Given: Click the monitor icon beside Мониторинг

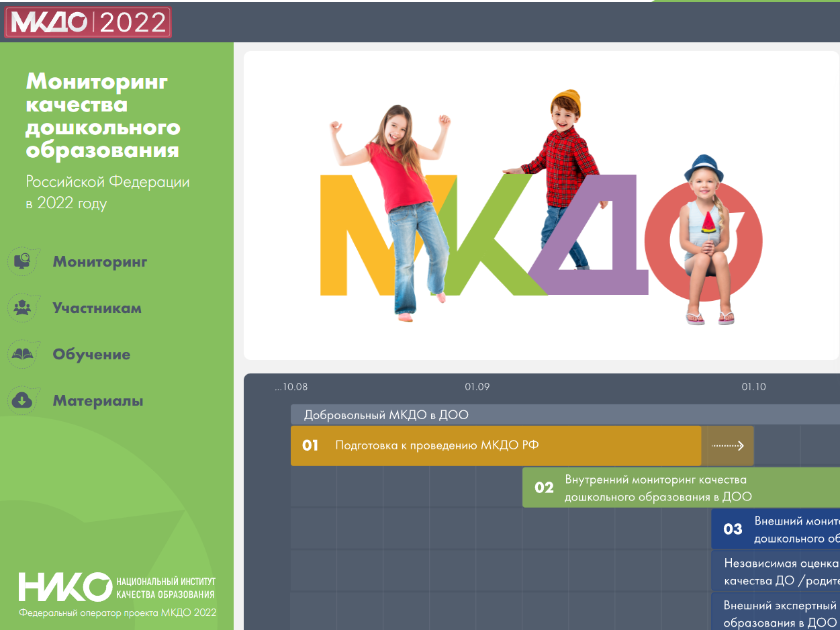Looking at the screenshot, I should 23,261.
